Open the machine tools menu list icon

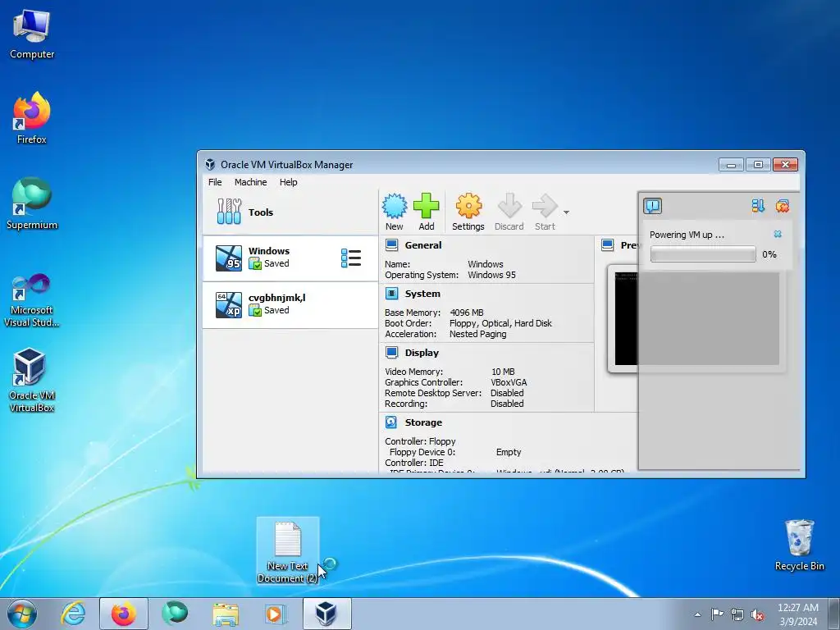pos(351,258)
